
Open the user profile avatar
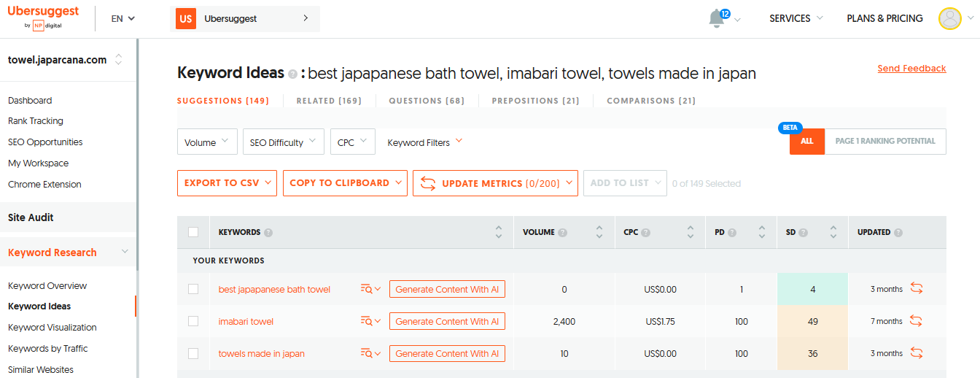[949, 19]
